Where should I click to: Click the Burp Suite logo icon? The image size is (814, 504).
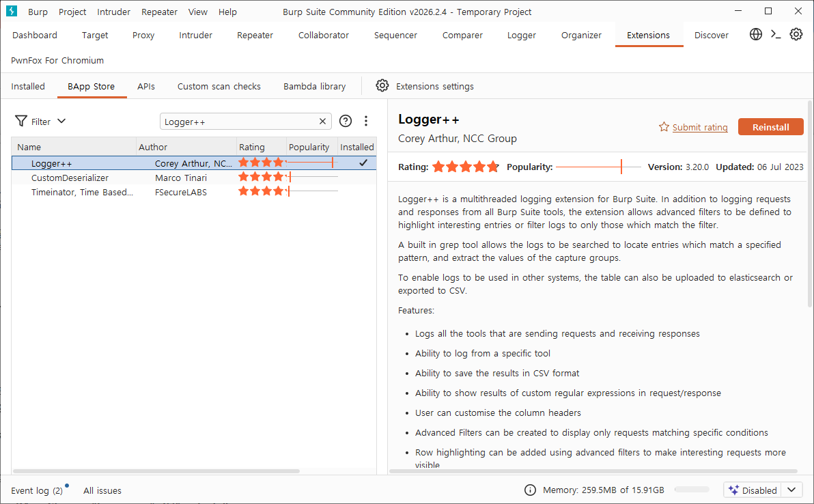[12, 11]
